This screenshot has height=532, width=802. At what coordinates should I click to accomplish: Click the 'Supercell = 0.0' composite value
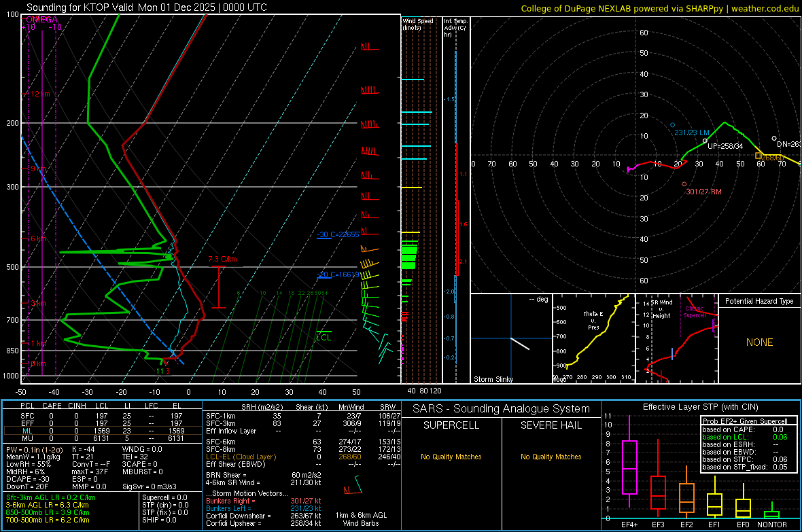click(x=164, y=497)
